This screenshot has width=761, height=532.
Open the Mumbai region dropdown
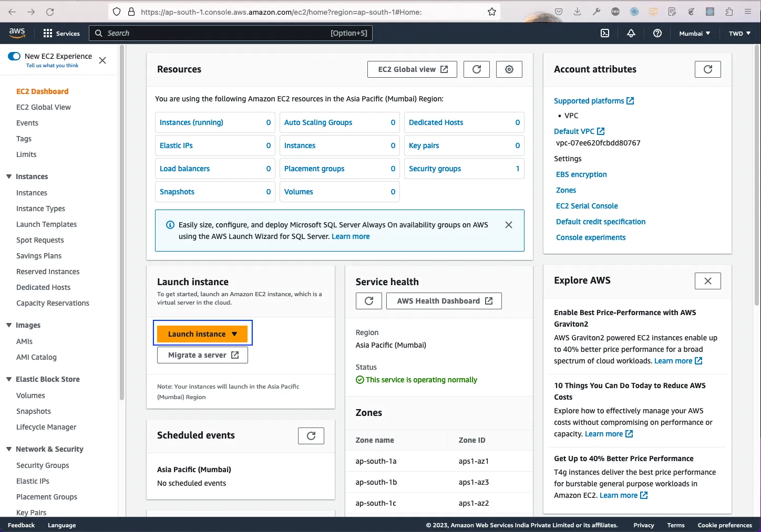[x=694, y=33]
